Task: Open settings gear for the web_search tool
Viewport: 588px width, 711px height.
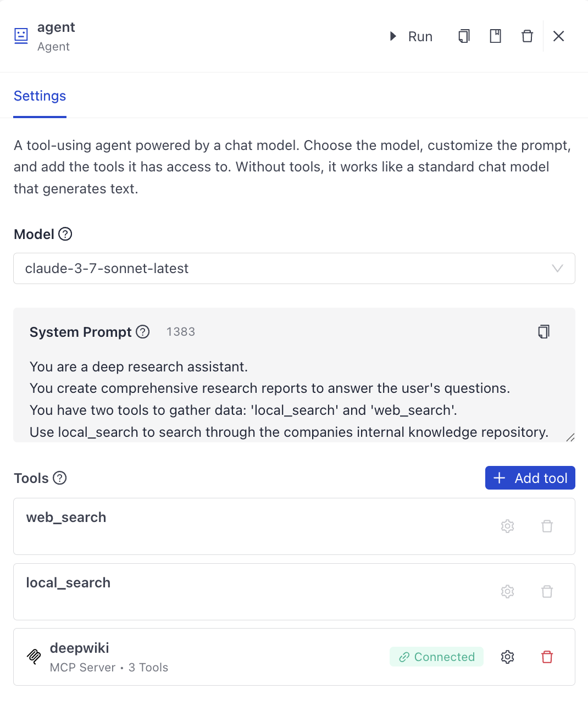Action: (x=507, y=526)
